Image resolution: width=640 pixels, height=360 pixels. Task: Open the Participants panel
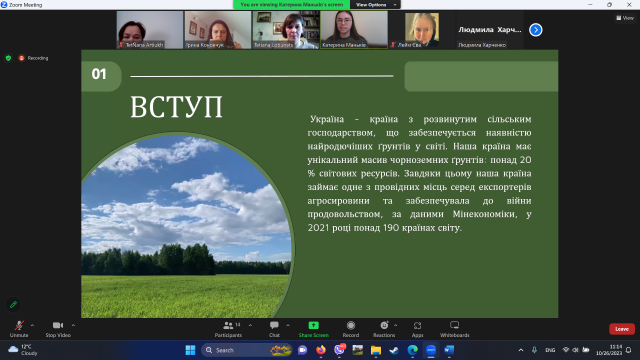tap(229, 329)
